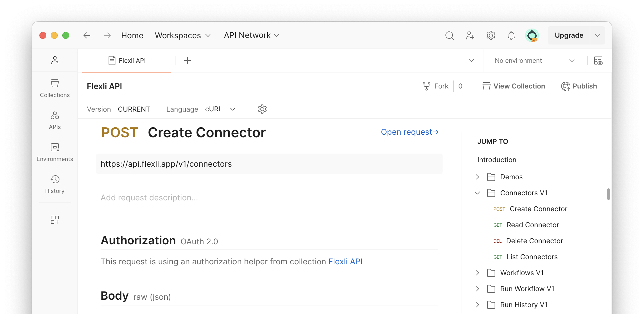The width and height of the screenshot is (644, 314).
Task: Open History in the sidebar
Action: (55, 184)
